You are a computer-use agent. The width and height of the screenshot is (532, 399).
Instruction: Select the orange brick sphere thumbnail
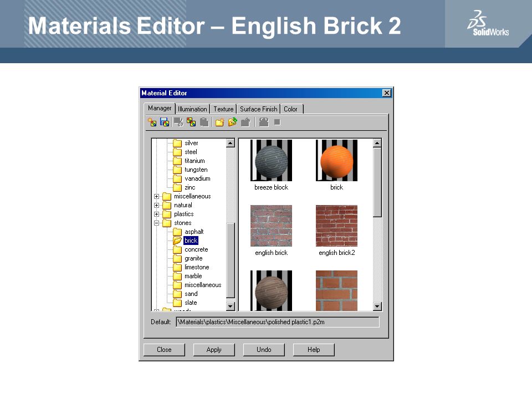point(336,160)
